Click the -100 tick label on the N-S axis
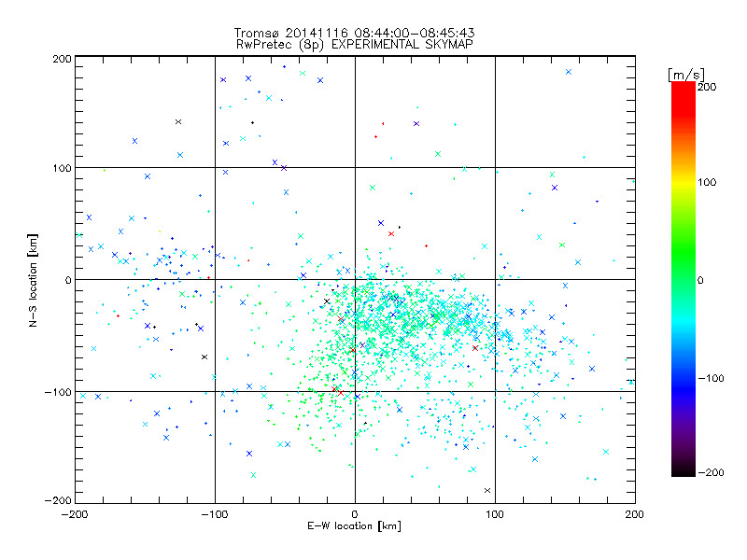The width and height of the screenshot is (747, 560). coord(58,392)
